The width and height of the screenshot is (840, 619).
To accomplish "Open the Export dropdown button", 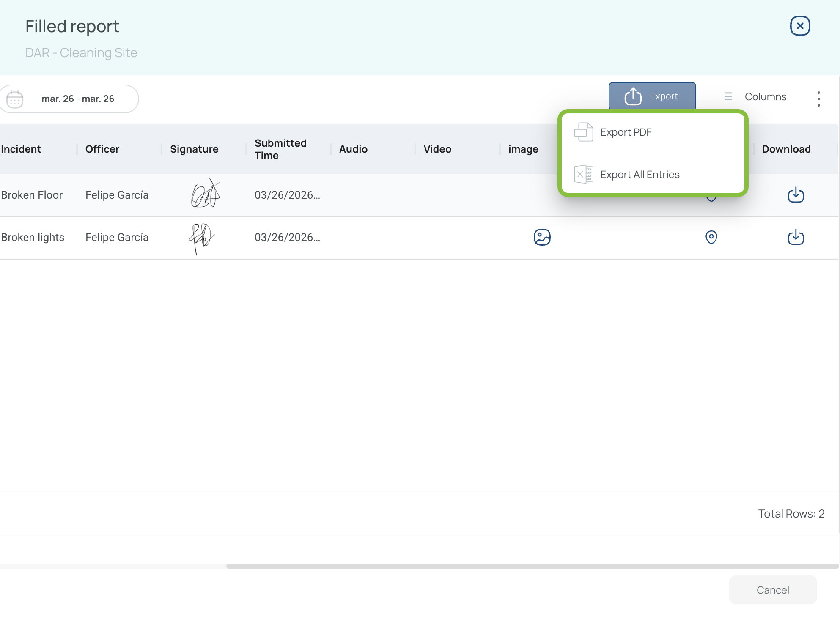I will point(652,96).
